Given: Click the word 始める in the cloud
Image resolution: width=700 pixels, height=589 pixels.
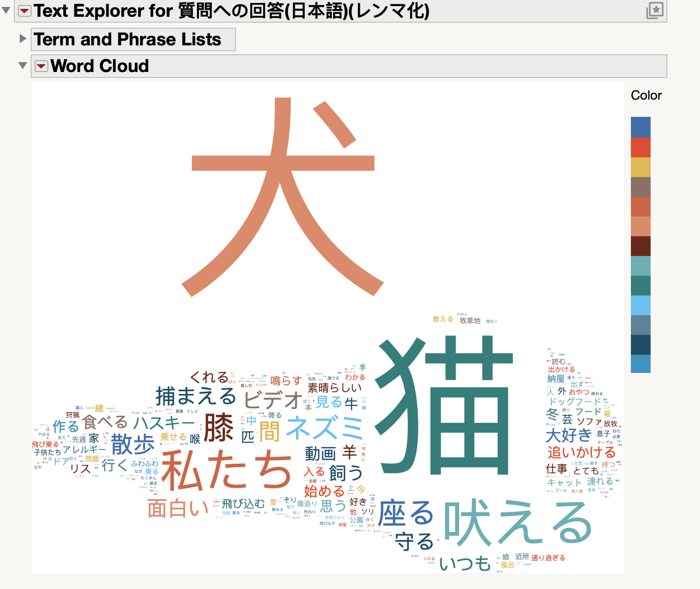Looking at the screenshot, I should [324, 491].
